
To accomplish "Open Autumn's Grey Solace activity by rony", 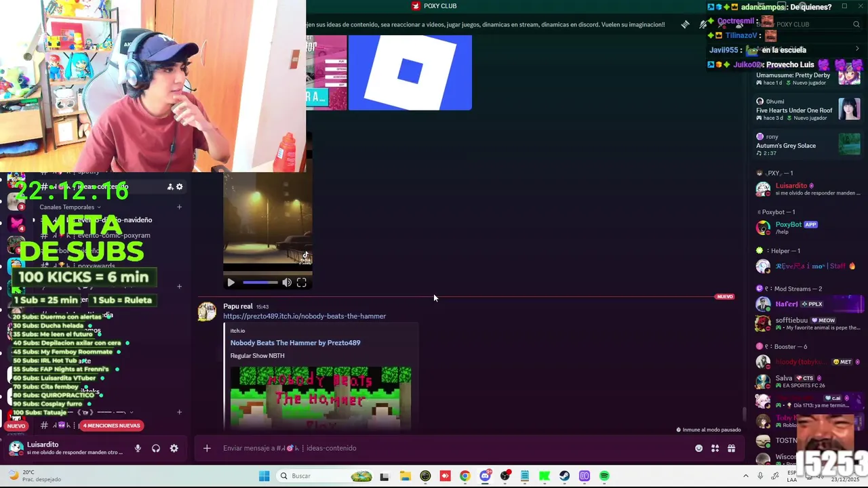I will tap(808, 144).
